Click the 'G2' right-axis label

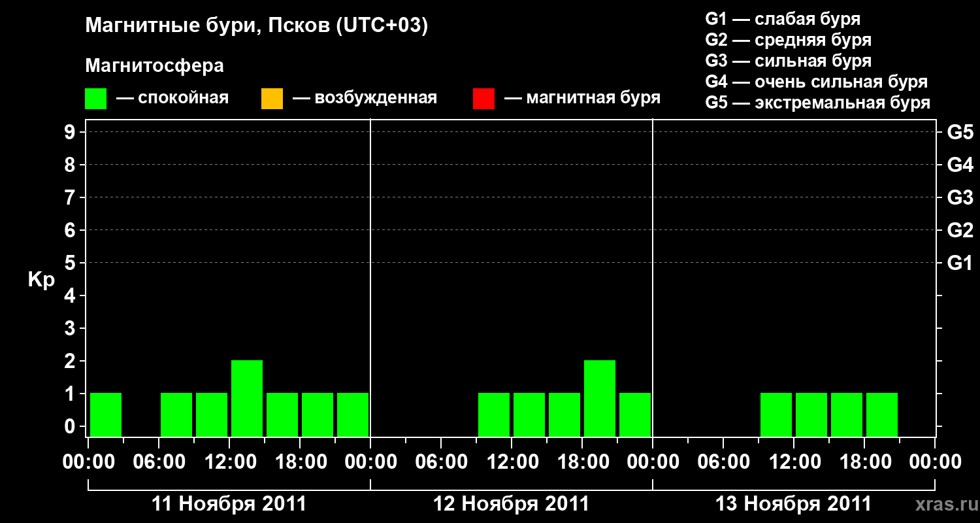960,230
